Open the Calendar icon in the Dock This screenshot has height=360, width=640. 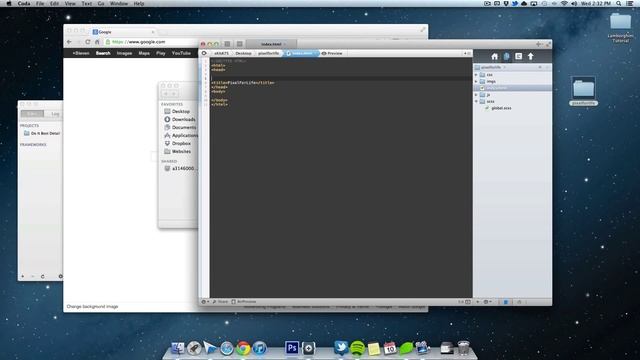(390, 348)
